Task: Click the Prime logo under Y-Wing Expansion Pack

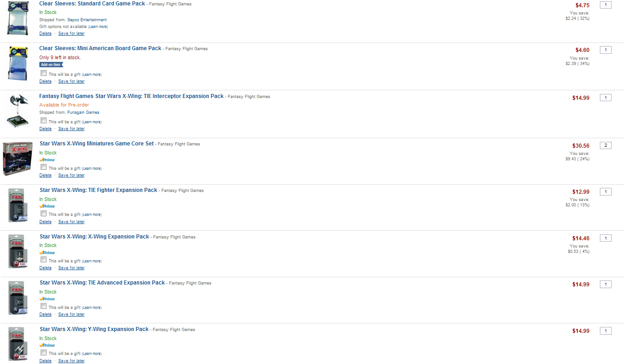Action: (47, 345)
